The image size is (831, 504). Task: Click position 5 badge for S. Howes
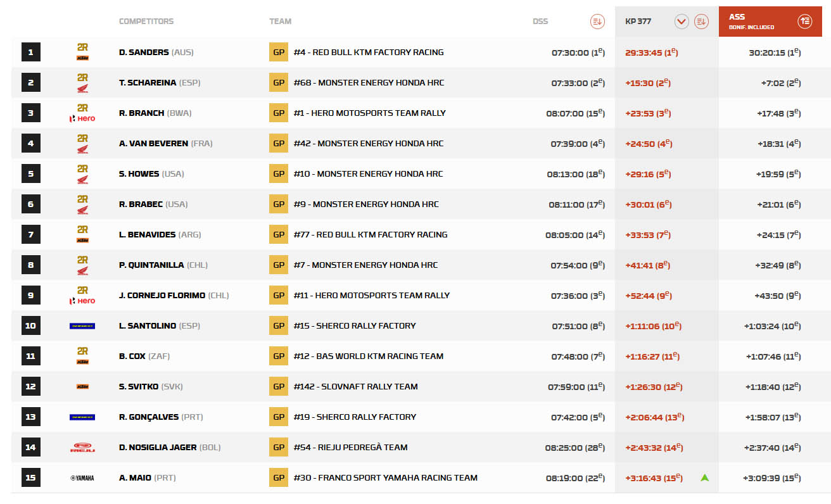[x=30, y=174]
